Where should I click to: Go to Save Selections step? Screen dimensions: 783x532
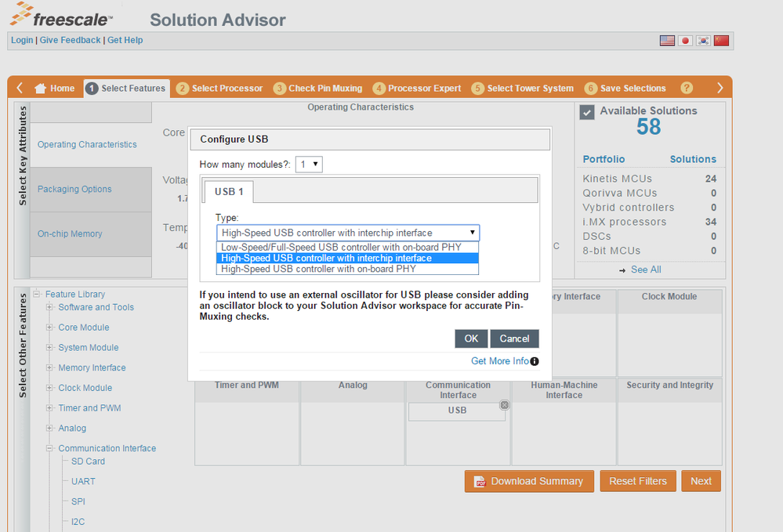click(x=625, y=89)
